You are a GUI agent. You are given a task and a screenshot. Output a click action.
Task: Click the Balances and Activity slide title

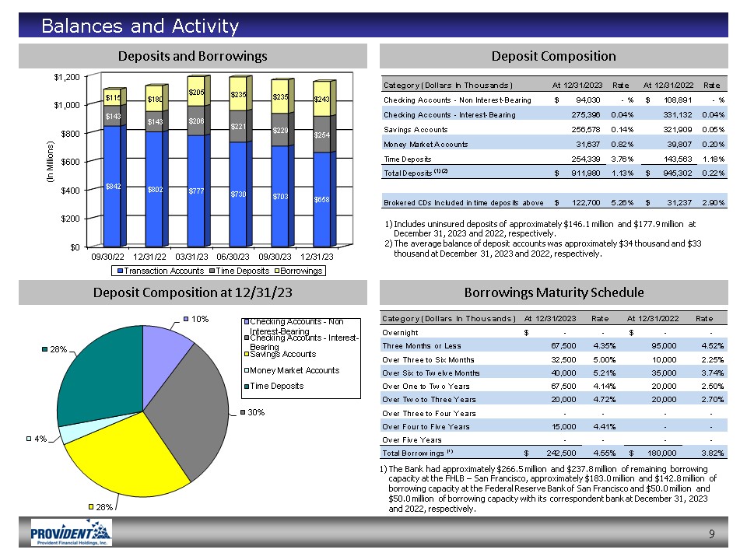pyautogui.click(x=140, y=26)
